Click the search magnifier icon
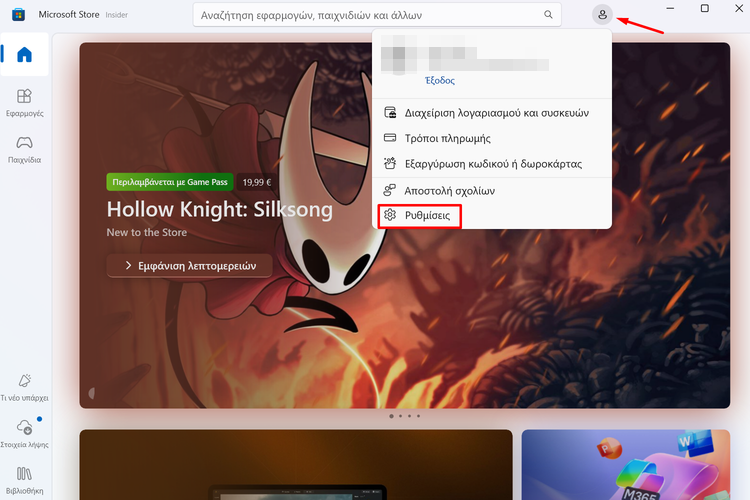 [x=548, y=15]
